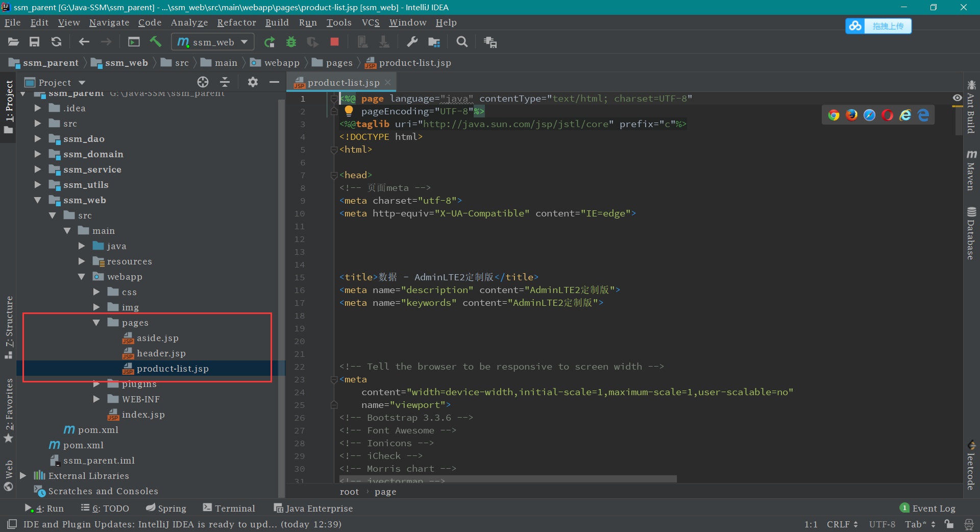Select header.jsp in the project tree
This screenshot has height=532, width=980.
[161, 353]
